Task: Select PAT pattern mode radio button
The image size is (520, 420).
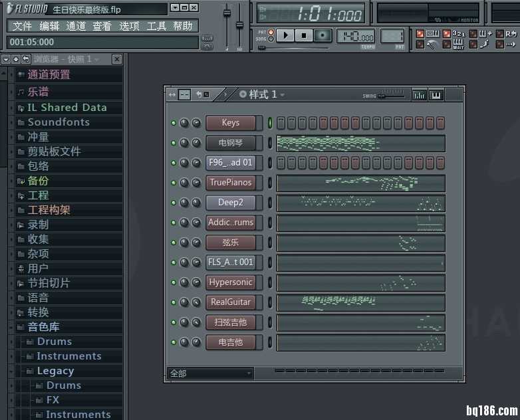Action: coord(271,32)
